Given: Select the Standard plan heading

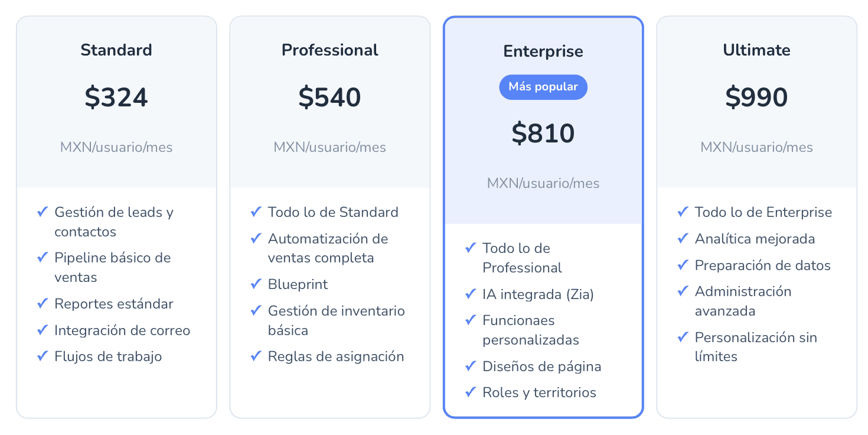Looking at the screenshot, I should point(116,50).
